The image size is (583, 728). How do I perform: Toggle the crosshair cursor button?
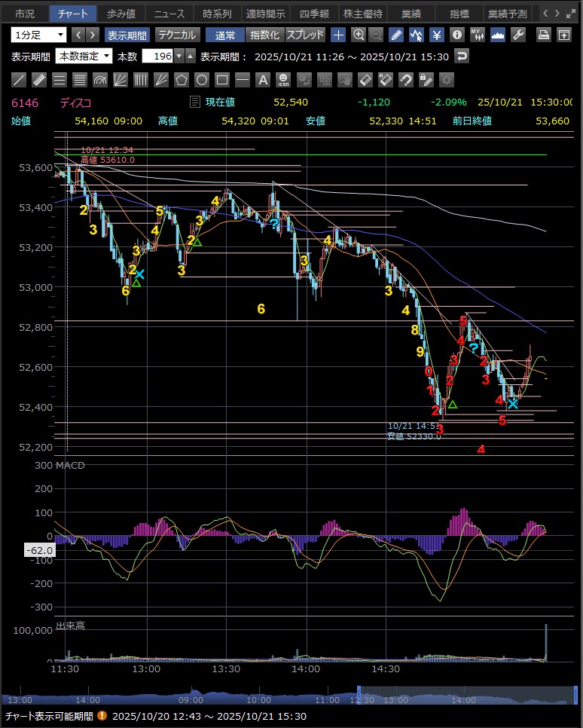click(339, 35)
